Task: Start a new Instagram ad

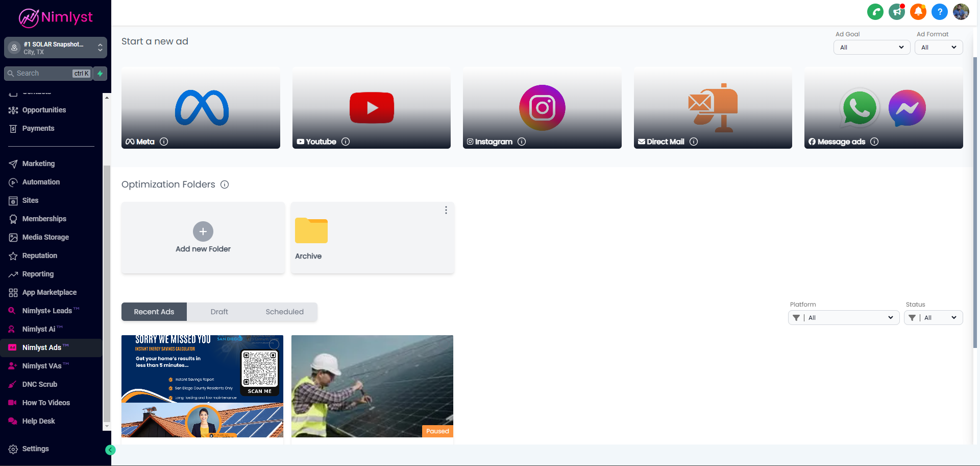Action: [x=542, y=108]
